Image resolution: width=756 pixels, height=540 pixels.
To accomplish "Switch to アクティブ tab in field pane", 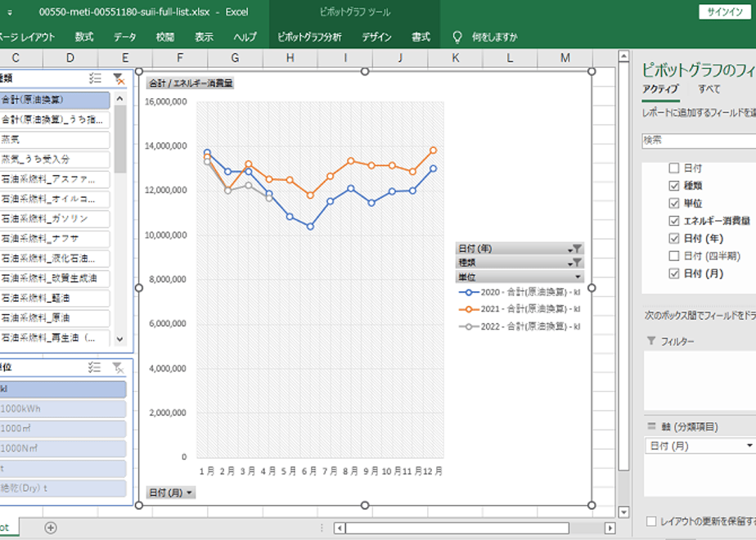I will (x=660, y=88).
